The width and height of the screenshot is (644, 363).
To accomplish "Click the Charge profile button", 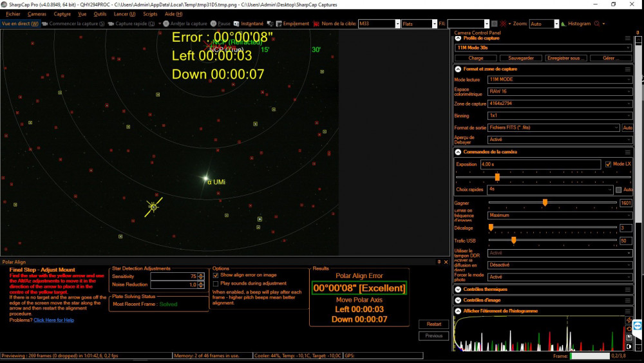I will click(x=476, y=59).
